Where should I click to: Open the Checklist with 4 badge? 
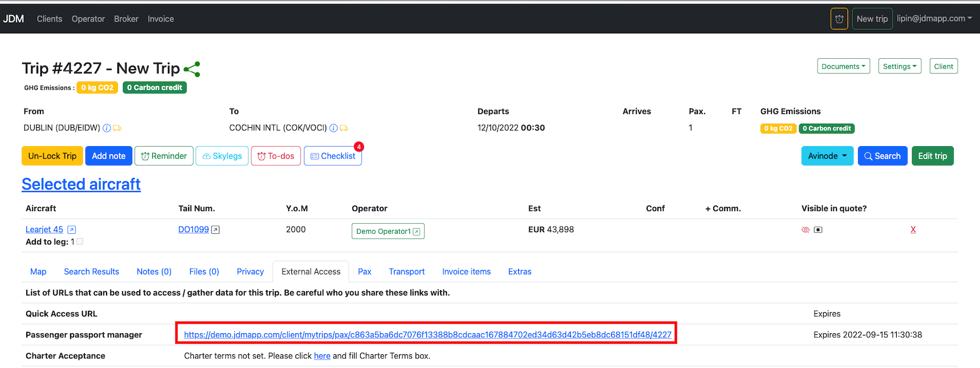[333, 156]
